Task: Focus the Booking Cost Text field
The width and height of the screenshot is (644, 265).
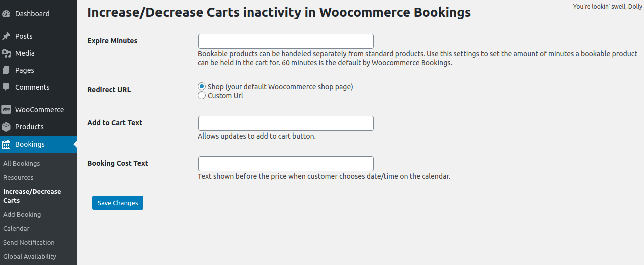Action: click(285, 164)
